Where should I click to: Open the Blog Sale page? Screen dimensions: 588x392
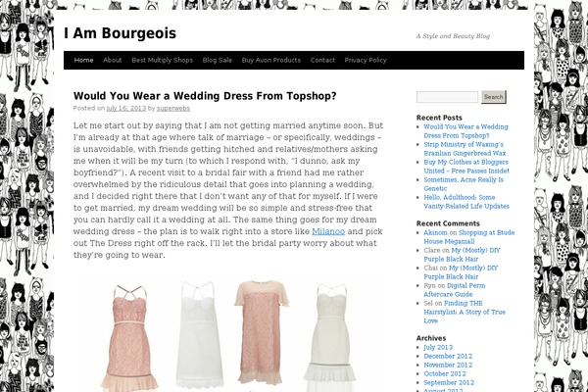coord(218,60)
